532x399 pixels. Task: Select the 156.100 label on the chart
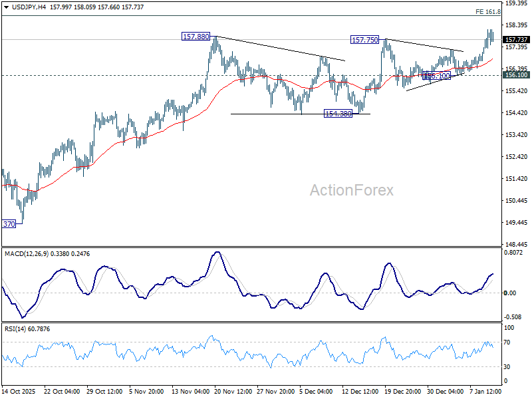[437, 76]
